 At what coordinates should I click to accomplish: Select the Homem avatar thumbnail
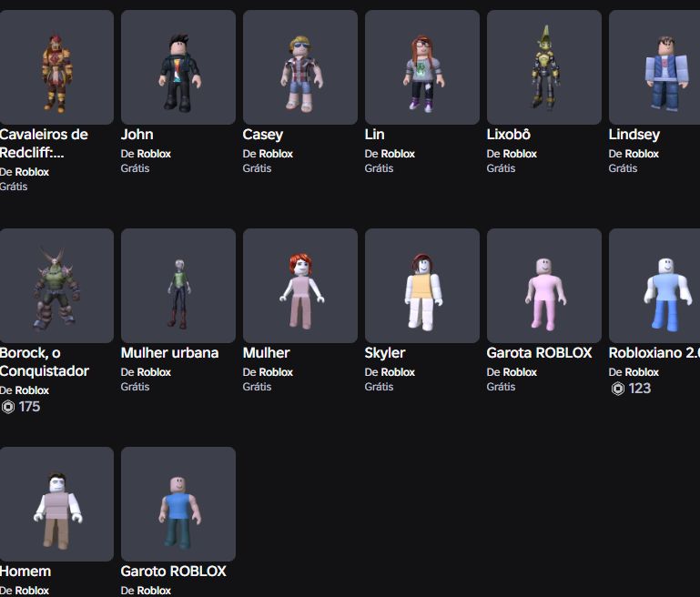tap(56, 504)
